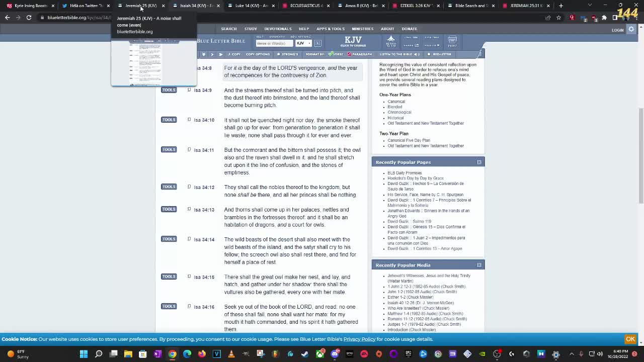
Task: Click the browser back arrow
Action: tap(7, 18)
